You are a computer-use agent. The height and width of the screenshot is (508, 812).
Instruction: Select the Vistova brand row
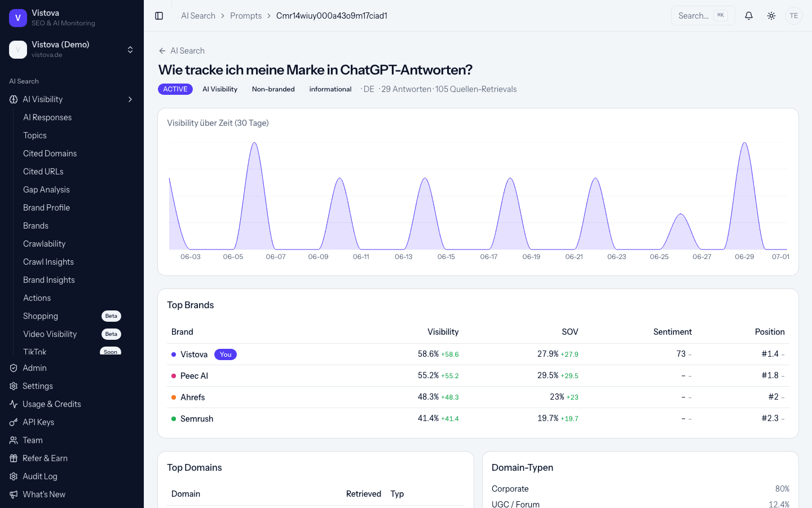[x=478, y=354]
